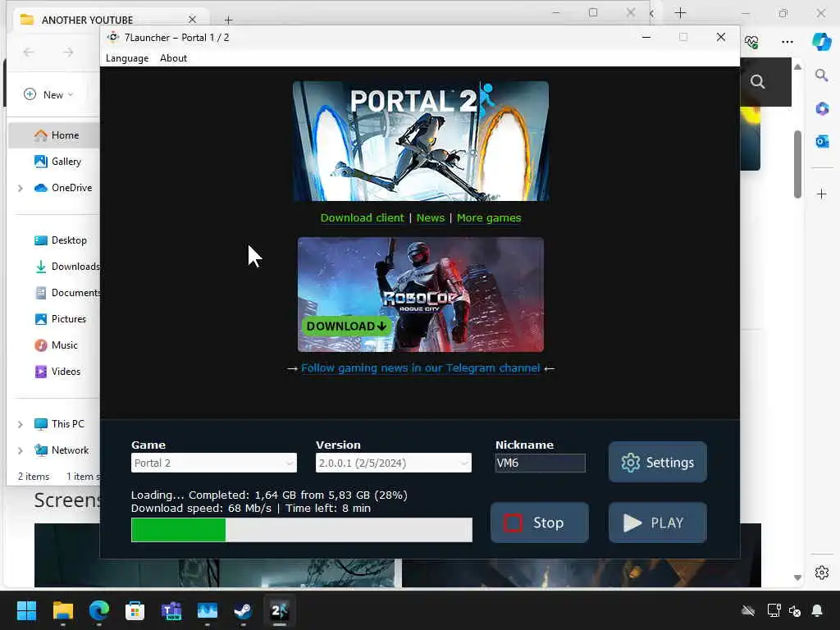Open Videos in Explorer sidebar
The image size is (840, 630).
coord(57,372)
